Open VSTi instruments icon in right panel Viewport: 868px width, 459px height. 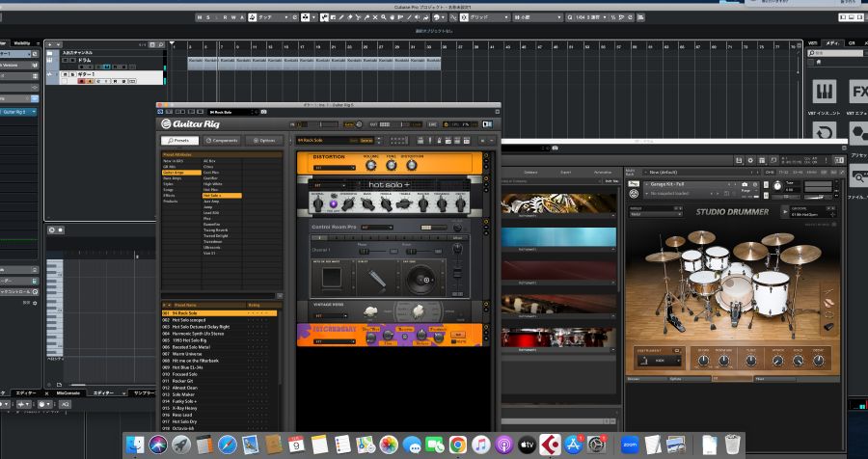pyautogui.click(x=825, y=92)
